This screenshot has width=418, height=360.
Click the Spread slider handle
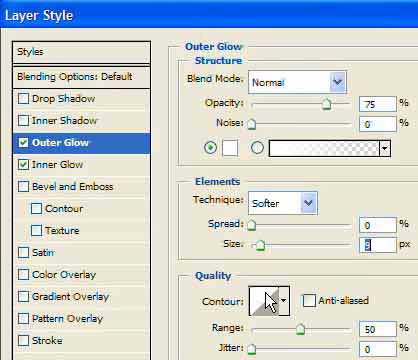coord(252,225)
